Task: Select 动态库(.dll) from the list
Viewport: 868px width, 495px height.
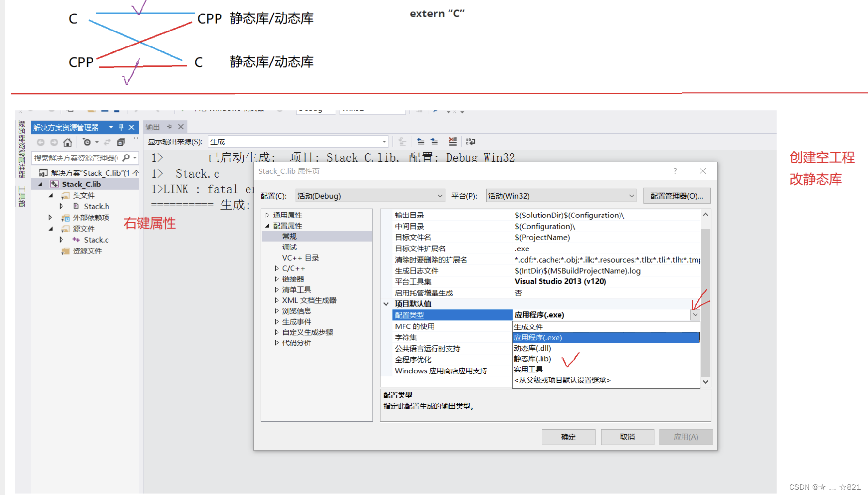Action: tap(606, 348)
